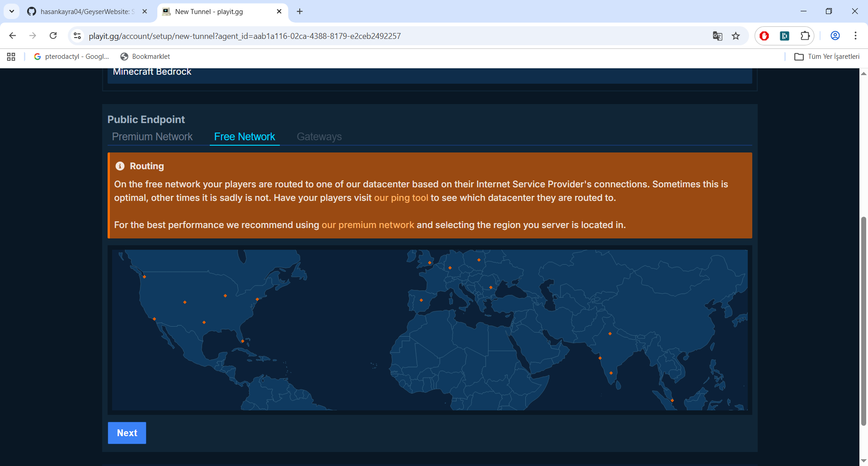Viewport: 868px width, 466px height.
Task: Open a new browser tab
Action: click(x=300, y=11)
